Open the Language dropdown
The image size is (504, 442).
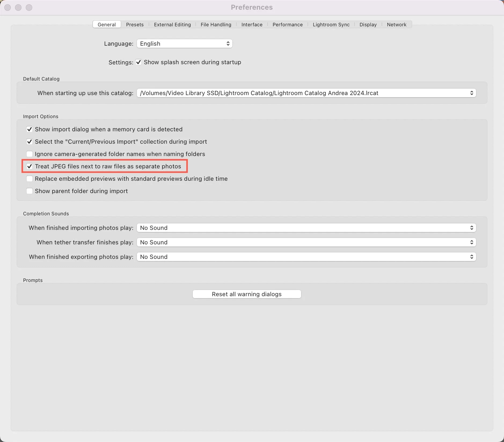[184, 43]
